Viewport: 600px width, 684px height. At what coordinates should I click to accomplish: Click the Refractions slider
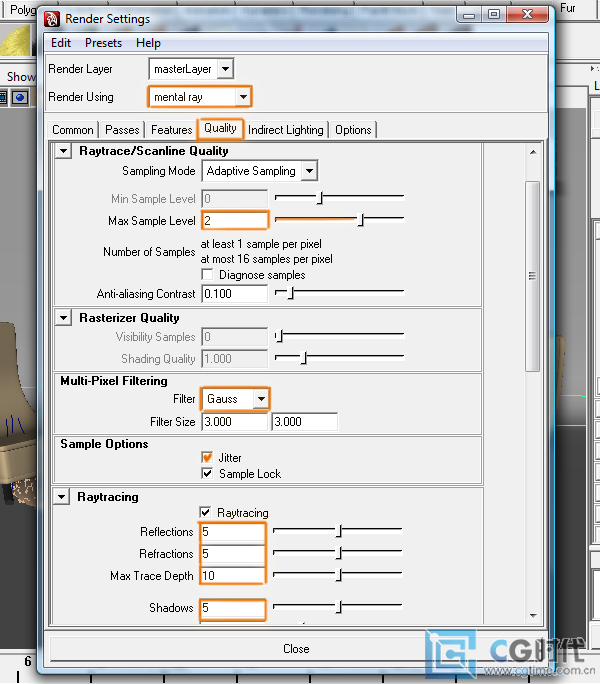pos(337,552)
